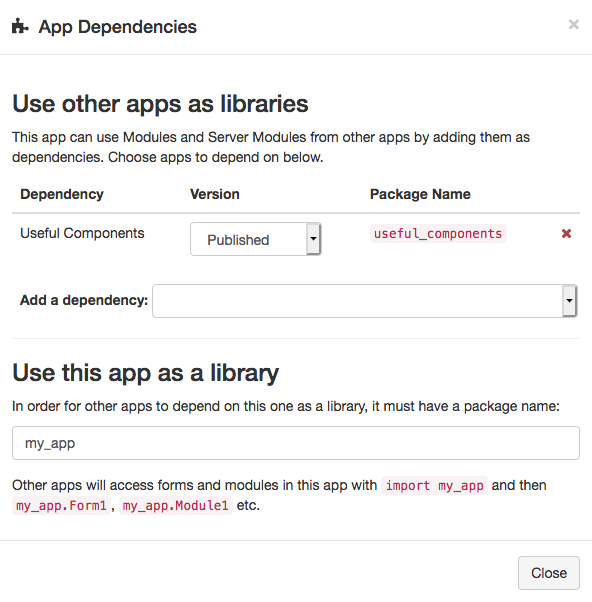
Task: Click the Use other apps as libraries heading
Action: coord(160,104)
